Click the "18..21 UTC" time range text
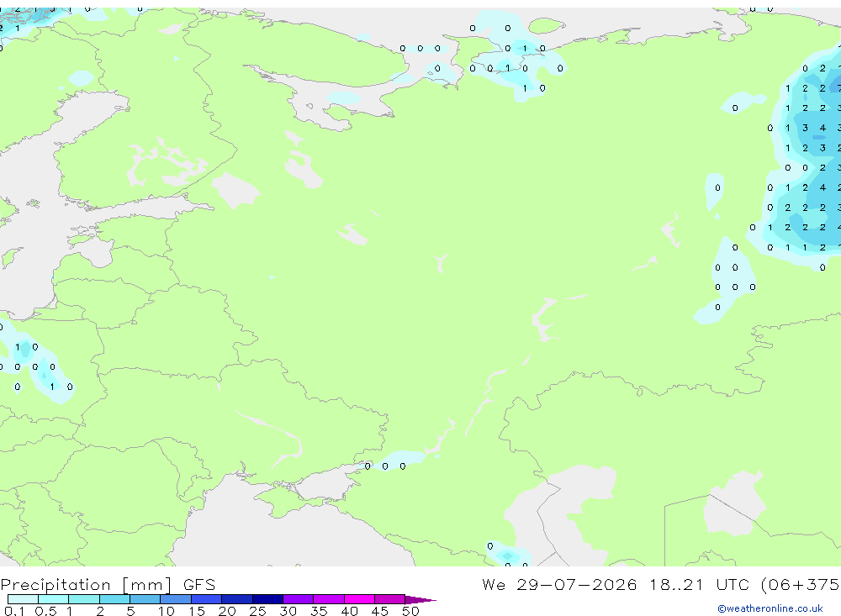The image size is (841, 616). click(x=700, y=584)
